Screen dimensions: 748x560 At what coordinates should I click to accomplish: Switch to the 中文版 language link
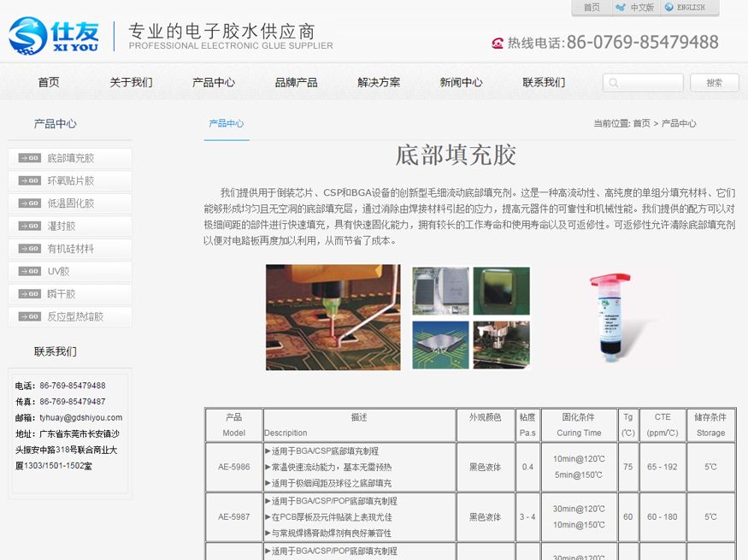(642, 7)
